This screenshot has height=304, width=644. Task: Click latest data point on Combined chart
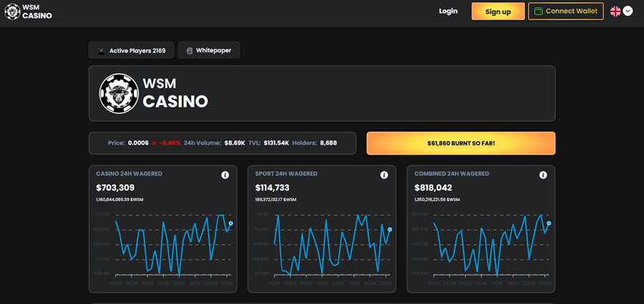coord(549,223)
